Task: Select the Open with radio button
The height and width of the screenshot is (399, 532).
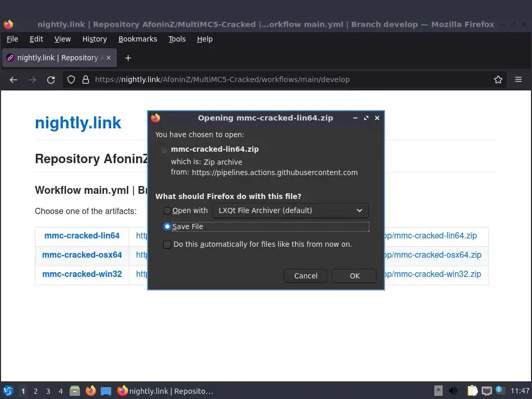Action: 167,211
